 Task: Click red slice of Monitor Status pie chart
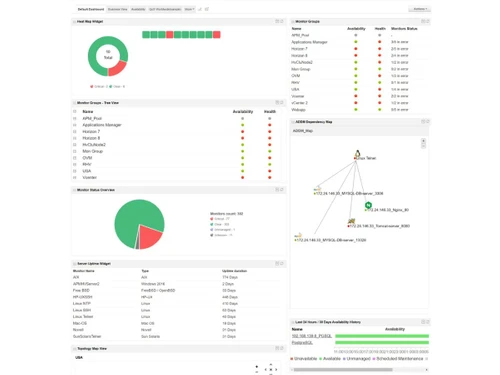click(151, 236)
